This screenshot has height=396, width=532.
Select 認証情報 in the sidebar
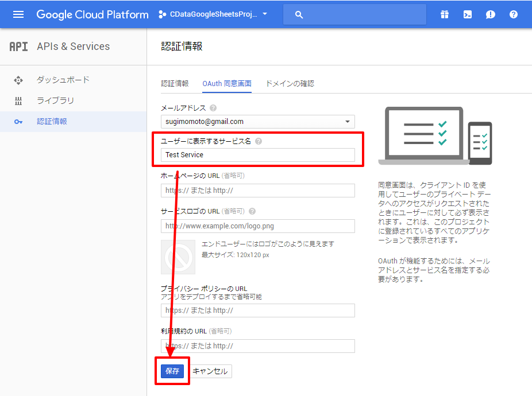pos(52,121)
